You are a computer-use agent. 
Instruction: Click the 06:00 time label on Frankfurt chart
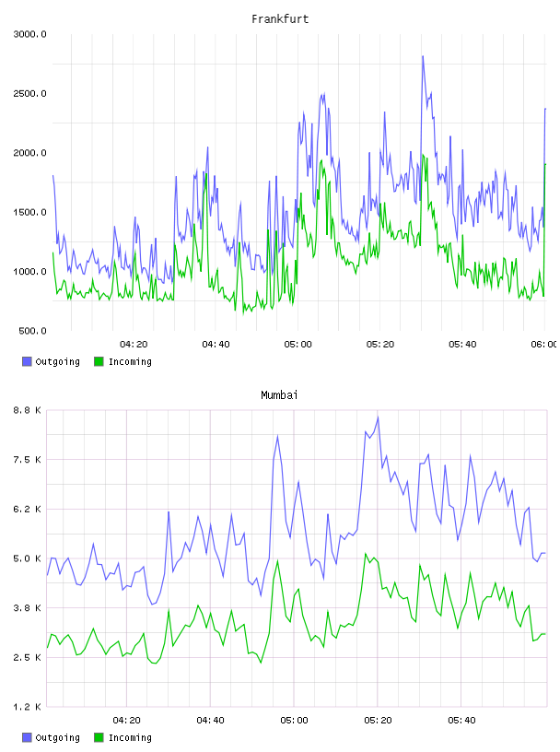coord(543,345)
